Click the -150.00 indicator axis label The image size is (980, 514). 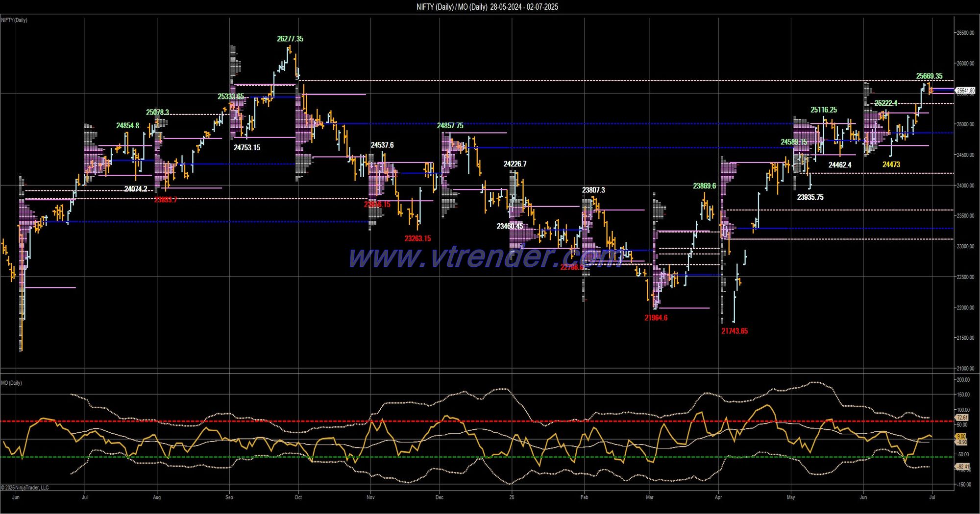963,485
